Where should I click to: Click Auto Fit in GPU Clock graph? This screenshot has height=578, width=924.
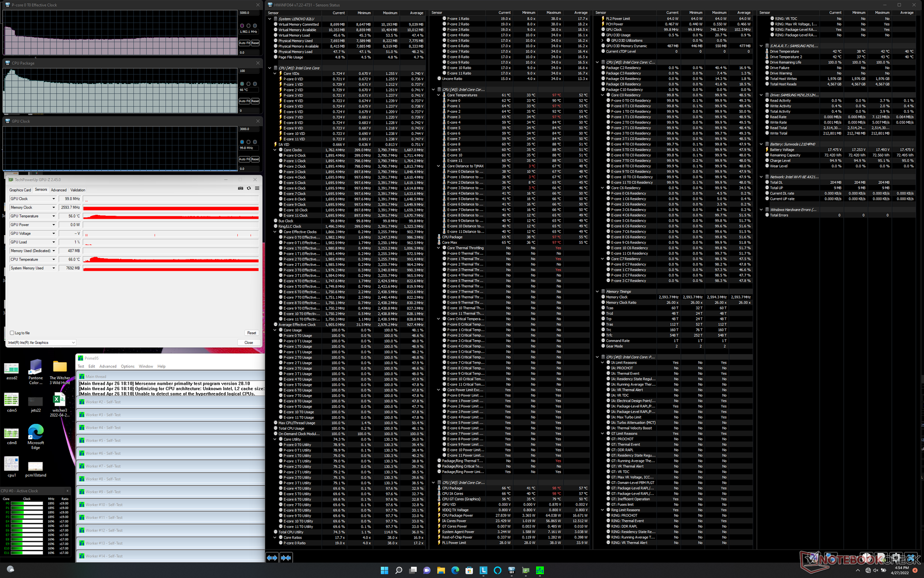click(x=244, y=159)
